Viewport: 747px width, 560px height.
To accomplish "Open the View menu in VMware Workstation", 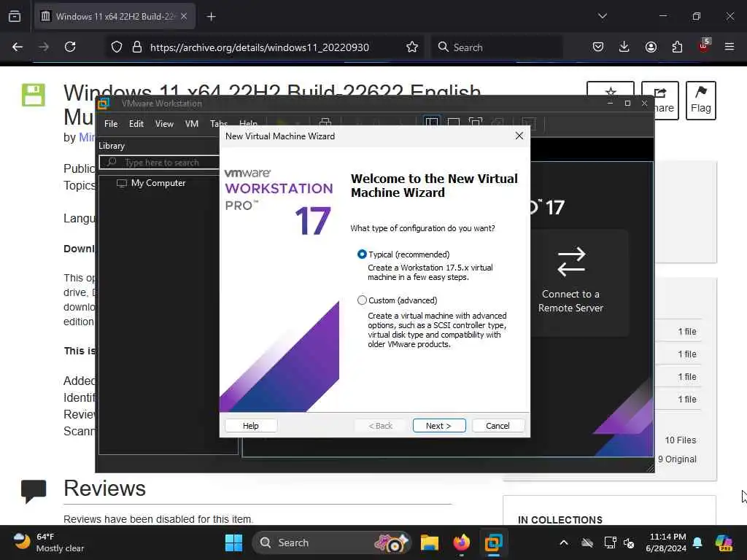I will (x=164, y=124).
